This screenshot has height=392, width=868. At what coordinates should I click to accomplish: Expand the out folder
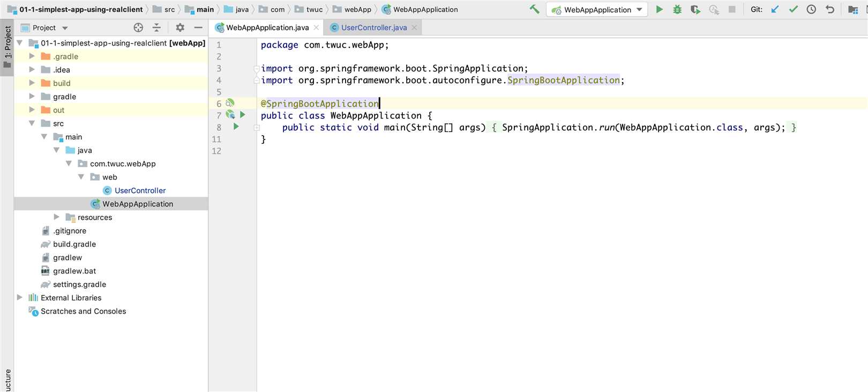[x=32, y=109]
